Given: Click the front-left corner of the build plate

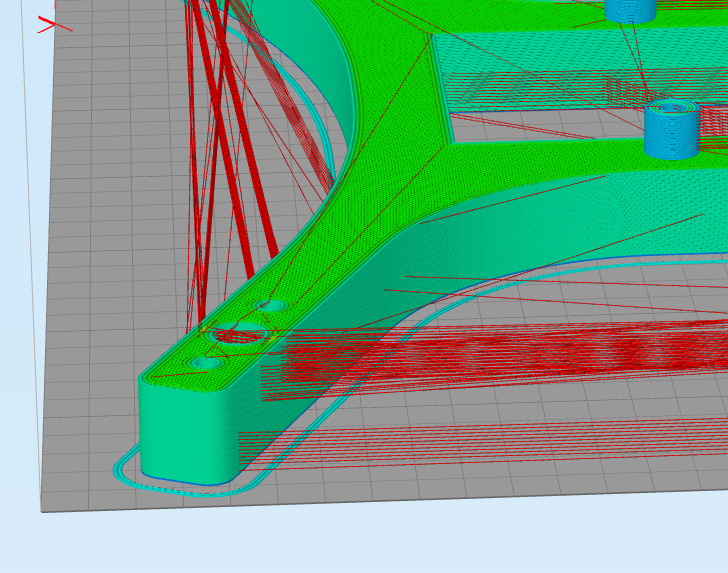Looking at the screenshot, I should click(x=42, y=511).
